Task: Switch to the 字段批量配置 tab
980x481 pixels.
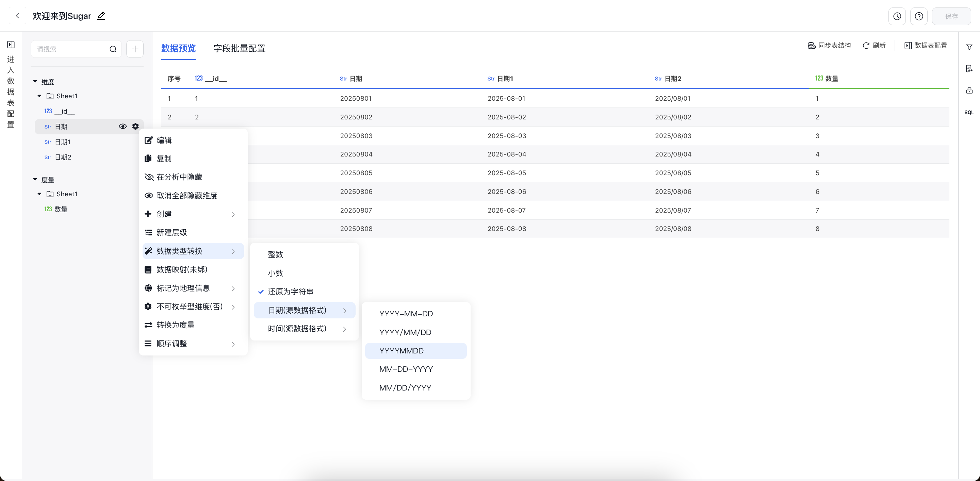Action: 239,48
